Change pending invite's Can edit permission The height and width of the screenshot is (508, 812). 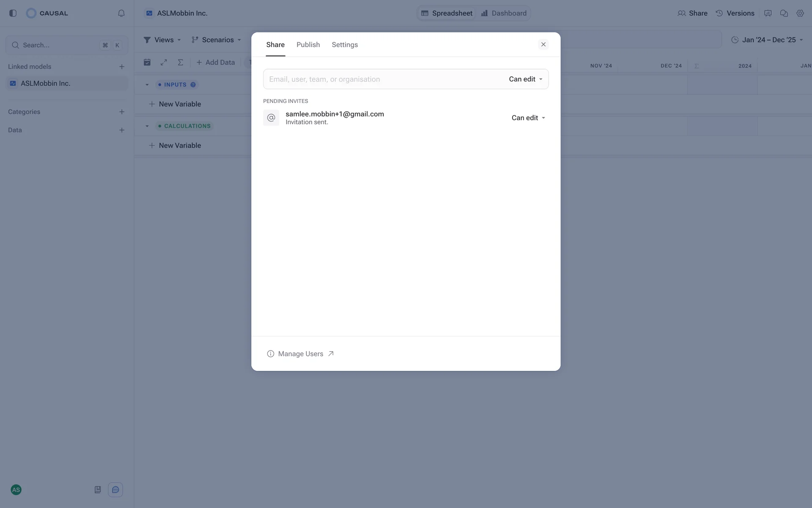[528, 118]
